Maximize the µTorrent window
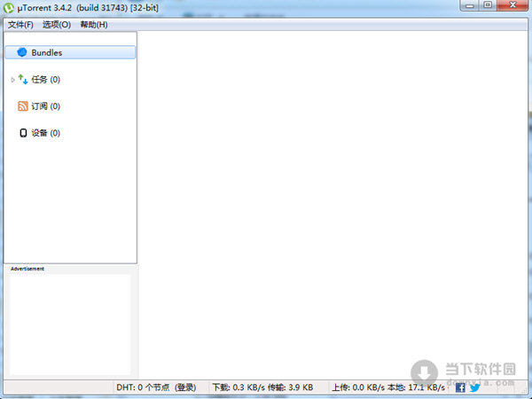This screenshot has height=399, width=532. pos(488,5)
